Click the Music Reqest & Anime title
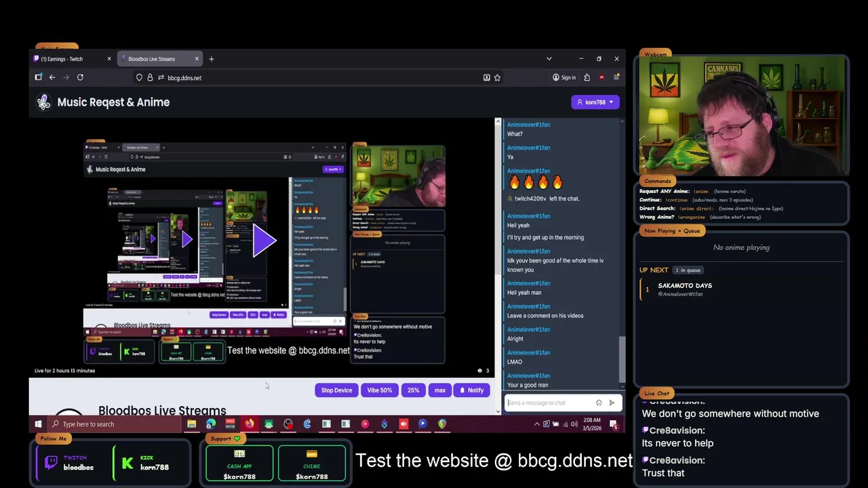868x488 pixels. (113, 102)
